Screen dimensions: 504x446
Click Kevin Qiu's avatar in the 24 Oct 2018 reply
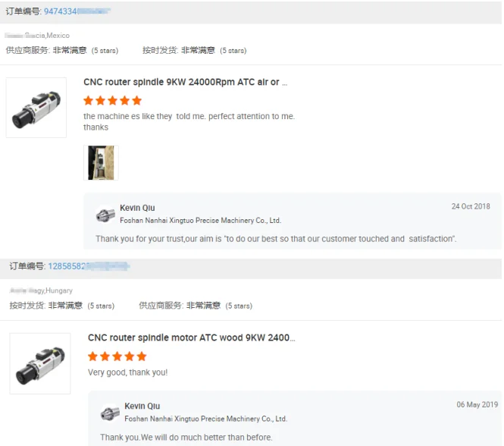click(106, 215)
